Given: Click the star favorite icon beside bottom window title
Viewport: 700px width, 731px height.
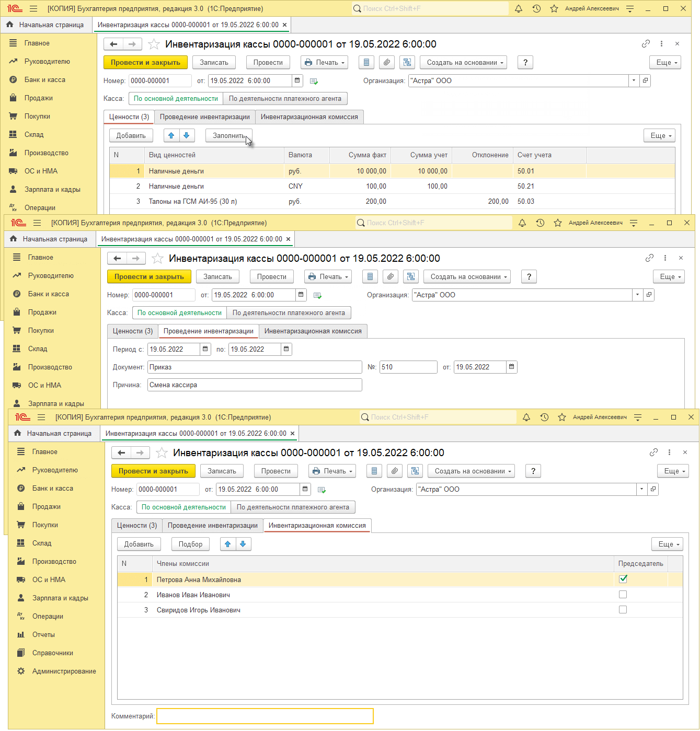Looking at the screenshot, I should [x=162, y=452].
